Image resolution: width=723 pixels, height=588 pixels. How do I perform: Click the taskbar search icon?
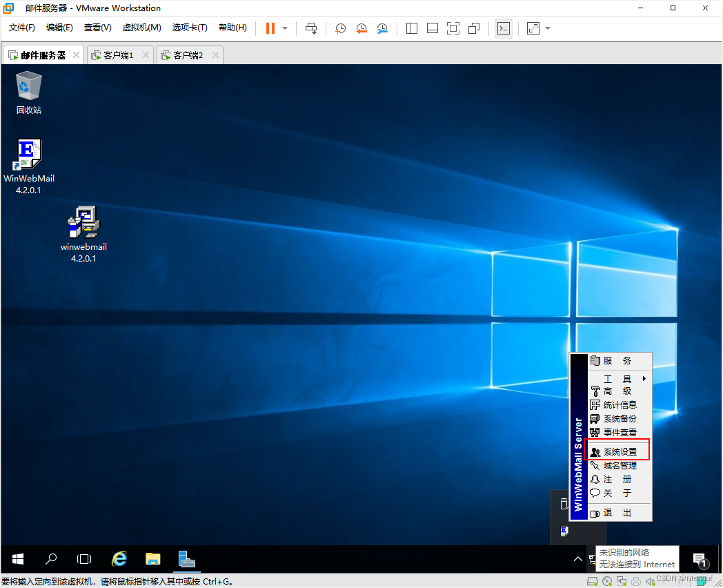pos(51,560)
